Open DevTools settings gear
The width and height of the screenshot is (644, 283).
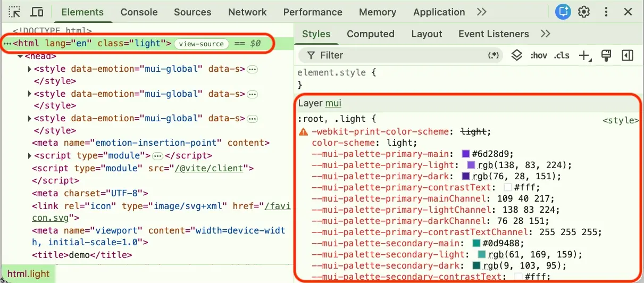point(584,12)
